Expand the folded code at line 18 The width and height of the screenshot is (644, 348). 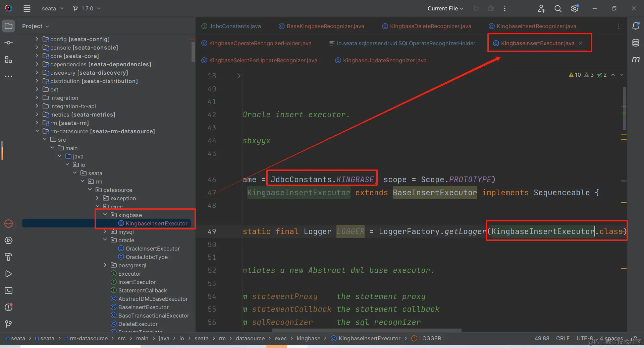pos(239,76)
